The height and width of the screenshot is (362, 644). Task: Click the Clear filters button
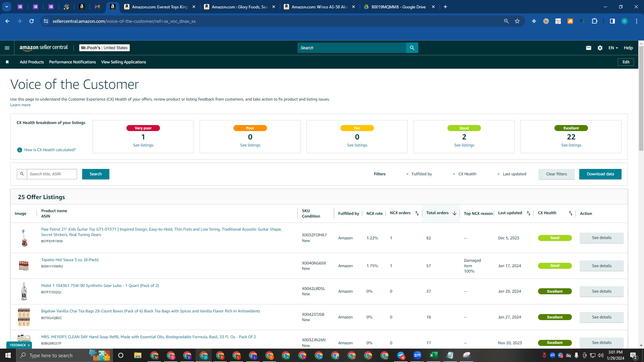(x=556, y=174)
